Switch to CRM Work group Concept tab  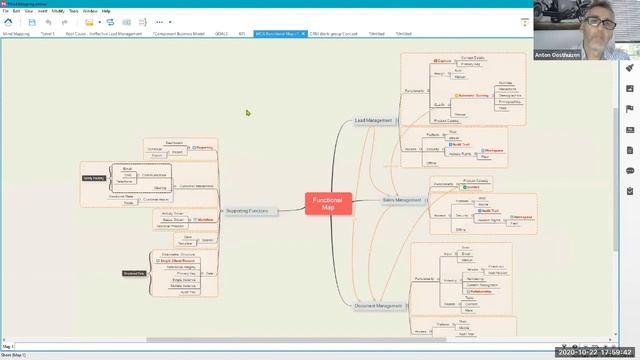coord(333,33)
